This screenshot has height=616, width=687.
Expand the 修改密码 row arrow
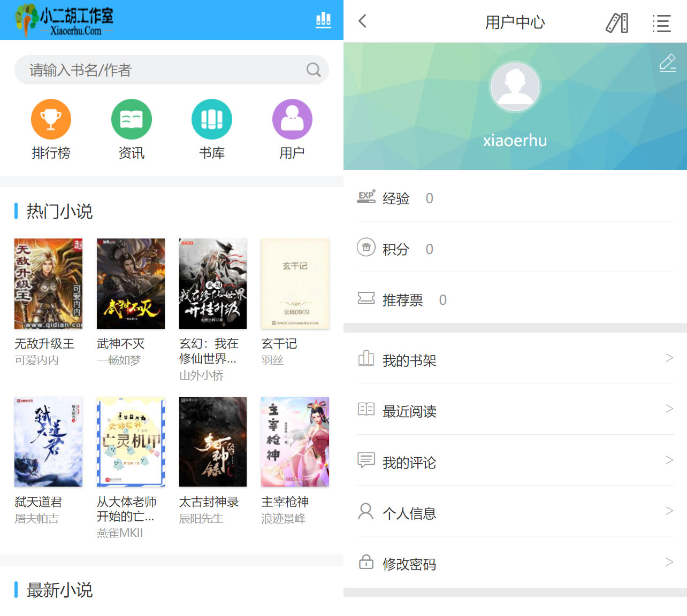point(669,562)
